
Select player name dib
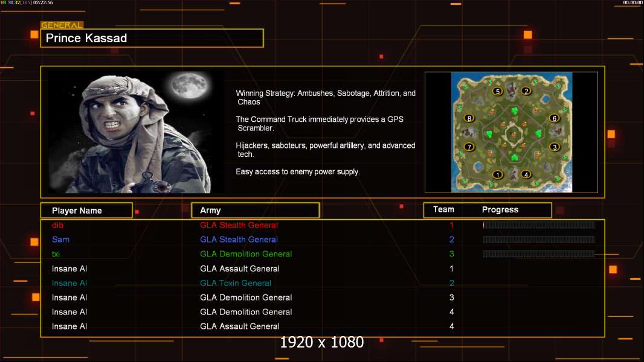point(57,225)
